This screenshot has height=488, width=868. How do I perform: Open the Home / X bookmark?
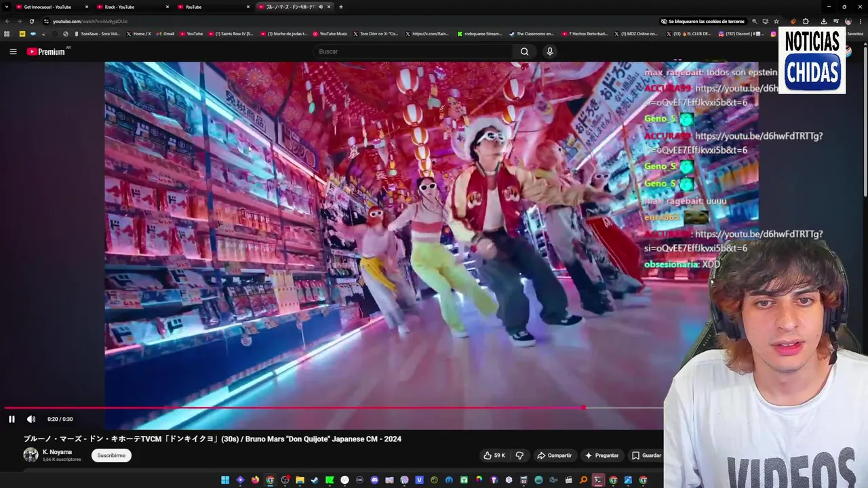tap(138, 33)
